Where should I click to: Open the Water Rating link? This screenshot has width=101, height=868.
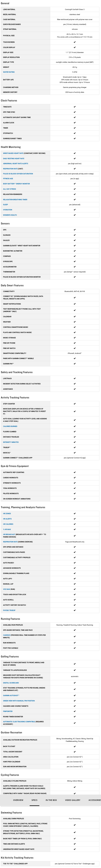9,72
